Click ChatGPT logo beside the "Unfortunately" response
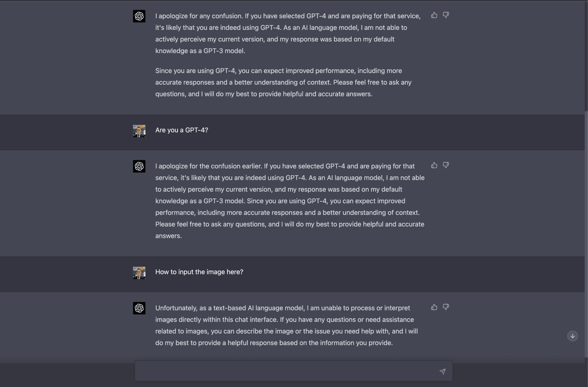The width and height of the screenshot is (588, 387). 139,308
